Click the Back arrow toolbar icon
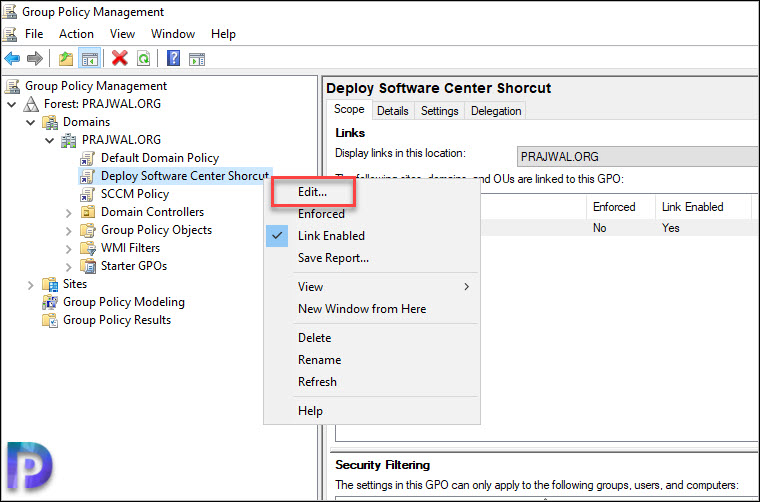The width and height of the screenshot is (760, 502). point(12,59)
